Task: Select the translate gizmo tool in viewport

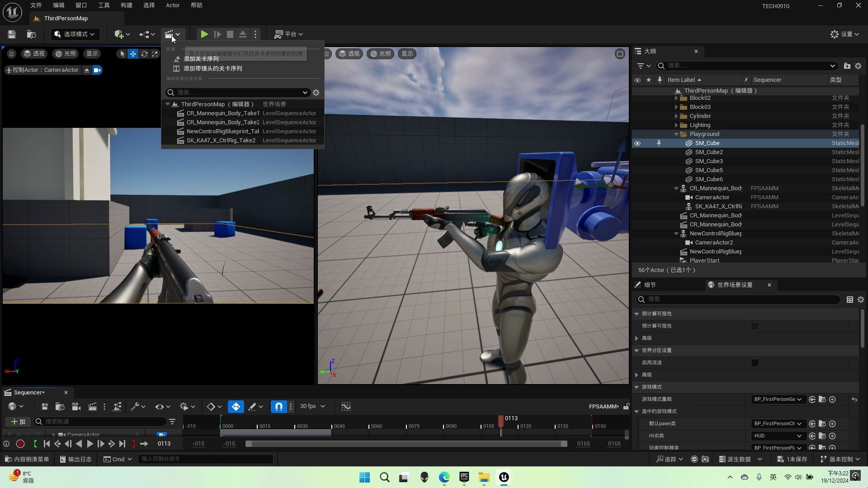Action: tap(133, 54)
